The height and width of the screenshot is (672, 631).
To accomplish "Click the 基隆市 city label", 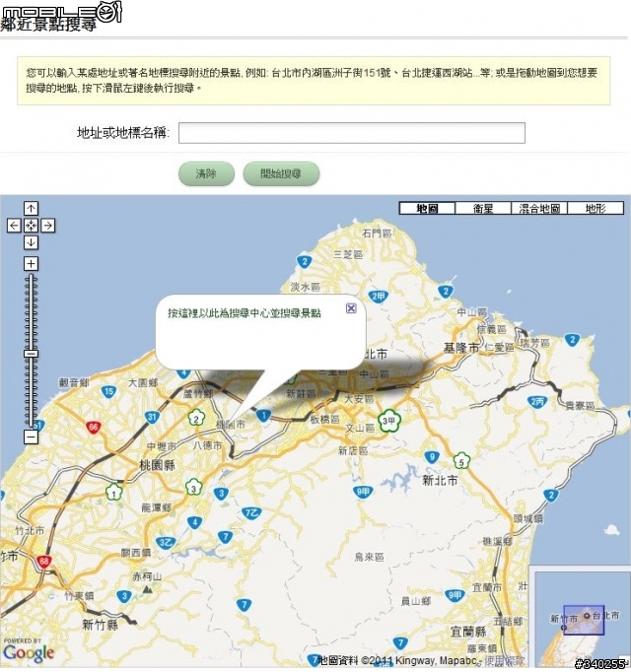I will coord(460,348).
